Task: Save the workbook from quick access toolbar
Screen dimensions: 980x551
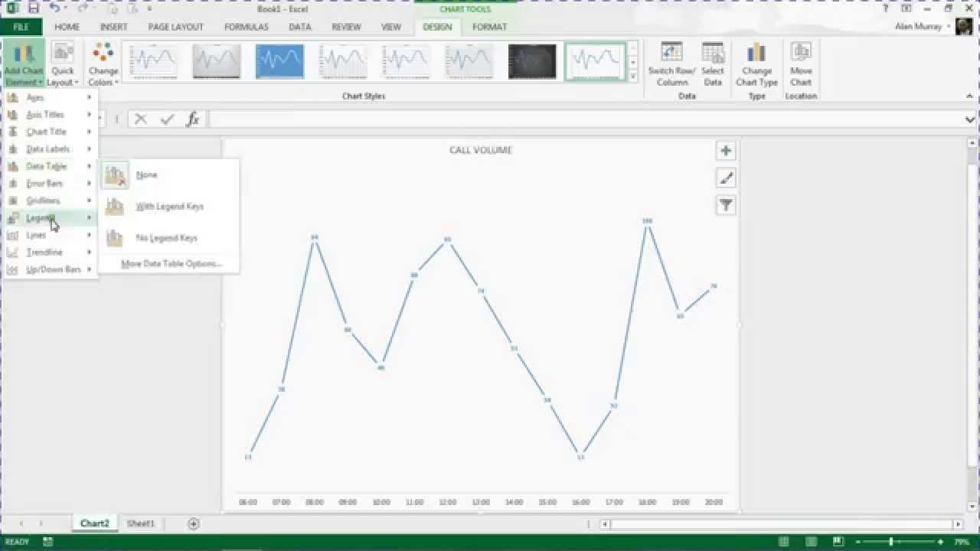Action: click(33, 8)
